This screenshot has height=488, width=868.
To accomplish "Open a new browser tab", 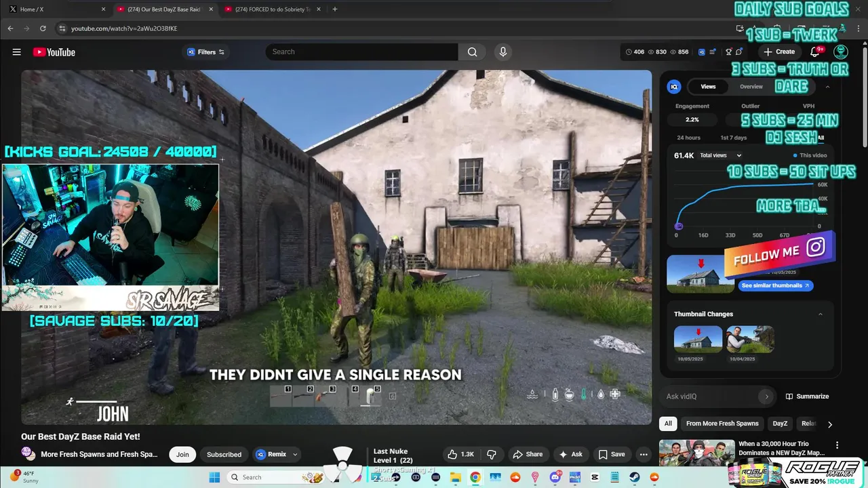I will [x=335, y=9].
